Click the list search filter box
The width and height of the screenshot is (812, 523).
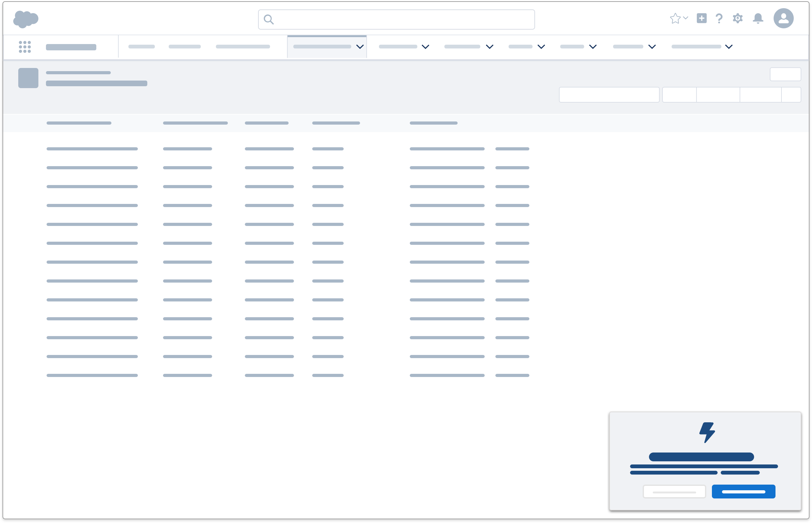tap(609, 94)
